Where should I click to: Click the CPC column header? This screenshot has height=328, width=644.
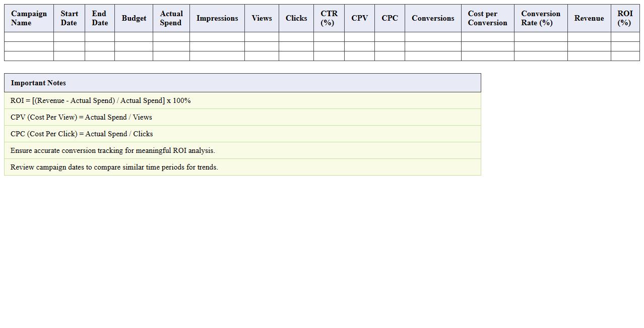click(x=390, y=18)
